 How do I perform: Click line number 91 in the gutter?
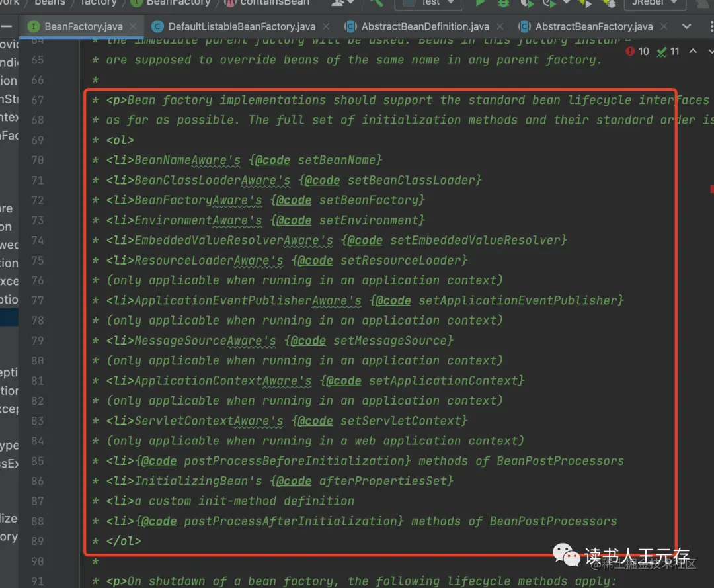(x=37, y=581)
